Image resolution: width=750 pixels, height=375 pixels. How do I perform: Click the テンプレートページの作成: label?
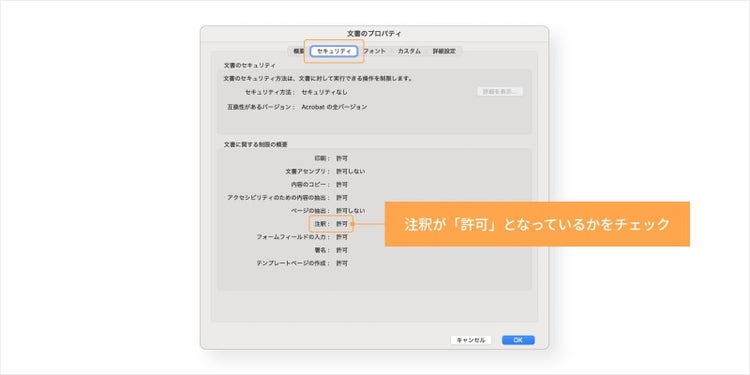[293, 264]
